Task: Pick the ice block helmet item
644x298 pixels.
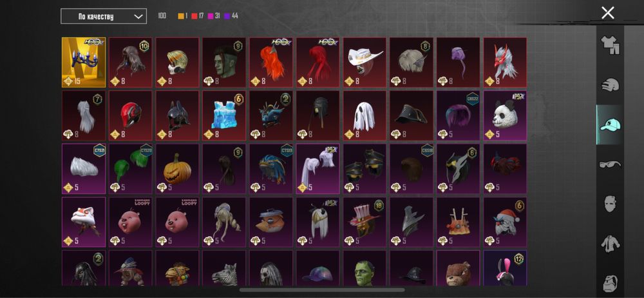Action: point(224,115)
